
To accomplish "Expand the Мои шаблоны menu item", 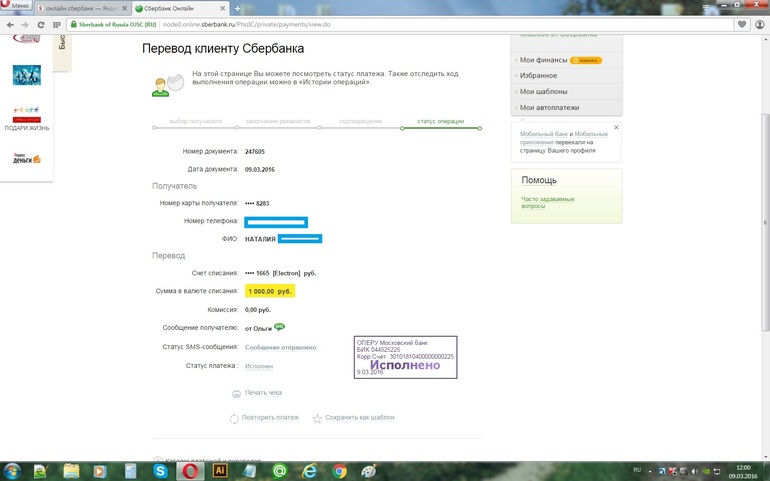I will pos(543,91).
